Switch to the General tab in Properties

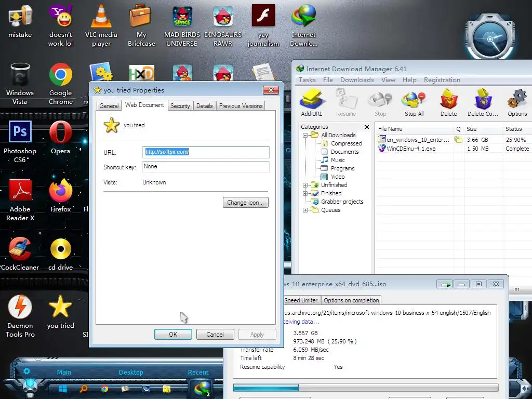tap(109, 106)
